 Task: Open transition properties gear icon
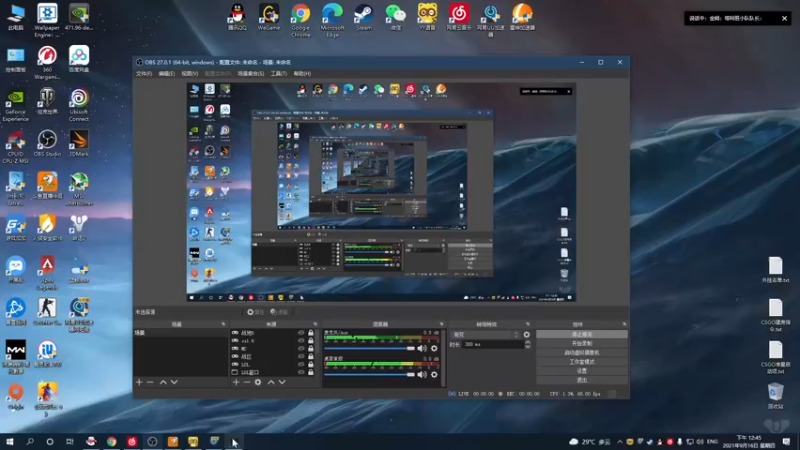tap(527, 335)
